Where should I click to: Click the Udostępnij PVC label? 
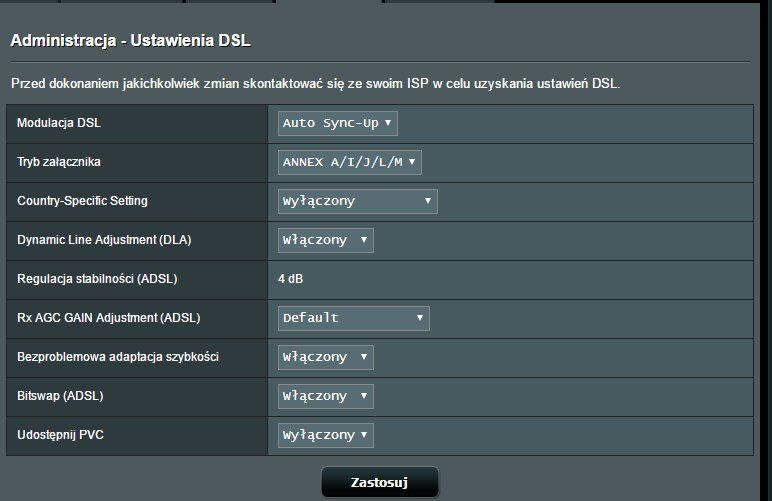click(61, 435)
